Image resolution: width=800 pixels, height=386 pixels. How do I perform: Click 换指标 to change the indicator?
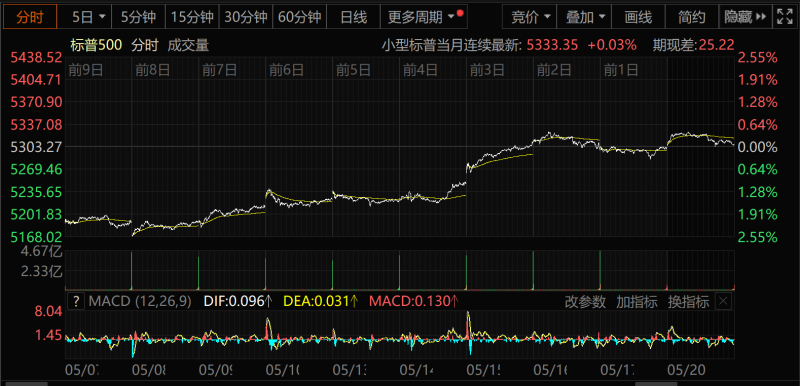coord(689,302)
